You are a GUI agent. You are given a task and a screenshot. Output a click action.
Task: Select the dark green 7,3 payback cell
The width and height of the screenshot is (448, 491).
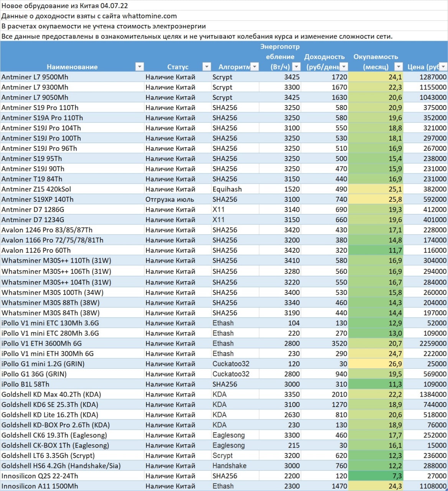coord(376,476)
